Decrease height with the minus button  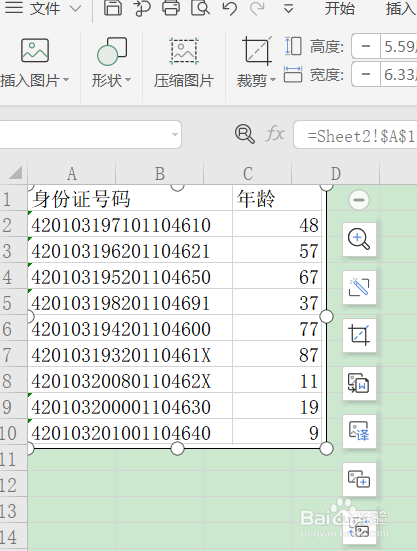tap(366, 46)
